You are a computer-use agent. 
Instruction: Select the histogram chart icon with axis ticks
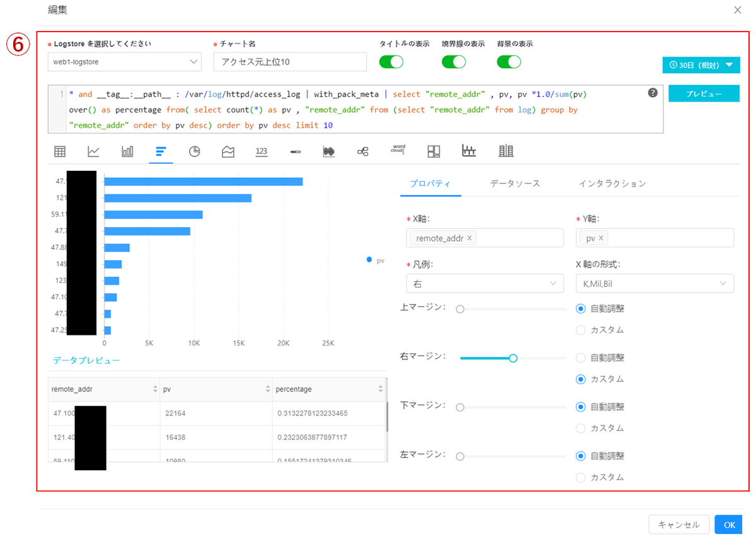coord(469,151)
